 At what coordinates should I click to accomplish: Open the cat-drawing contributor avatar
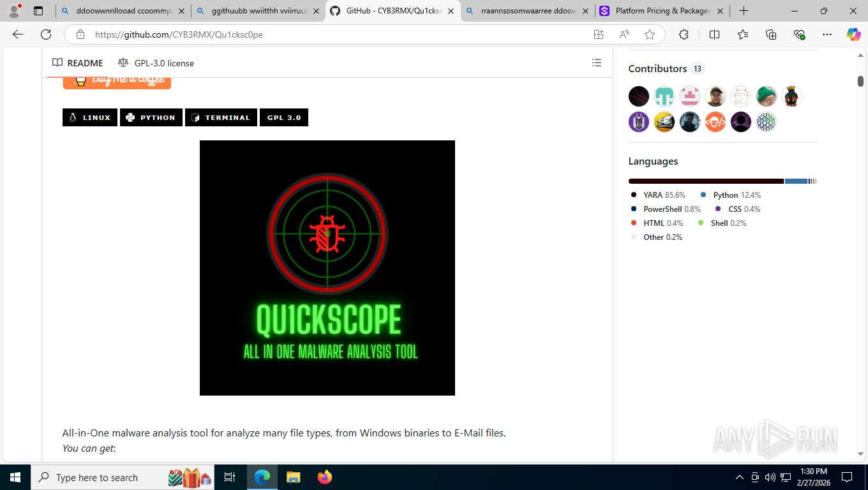click(x=741, y=96)
